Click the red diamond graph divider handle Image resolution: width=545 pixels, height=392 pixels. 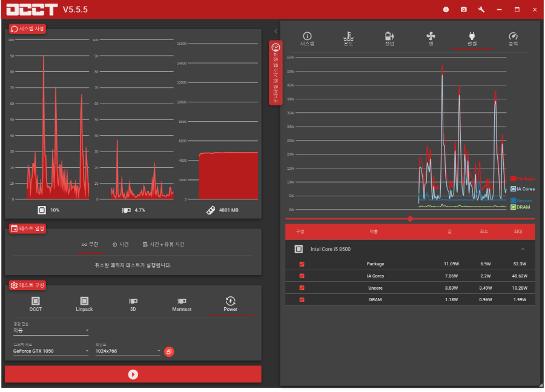(411, 219)
